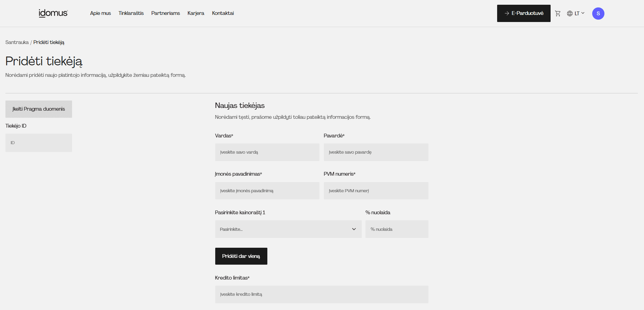Click the idomus logo
The height and width of the screenshot is (310, 644).
click(x=53, y=13)
